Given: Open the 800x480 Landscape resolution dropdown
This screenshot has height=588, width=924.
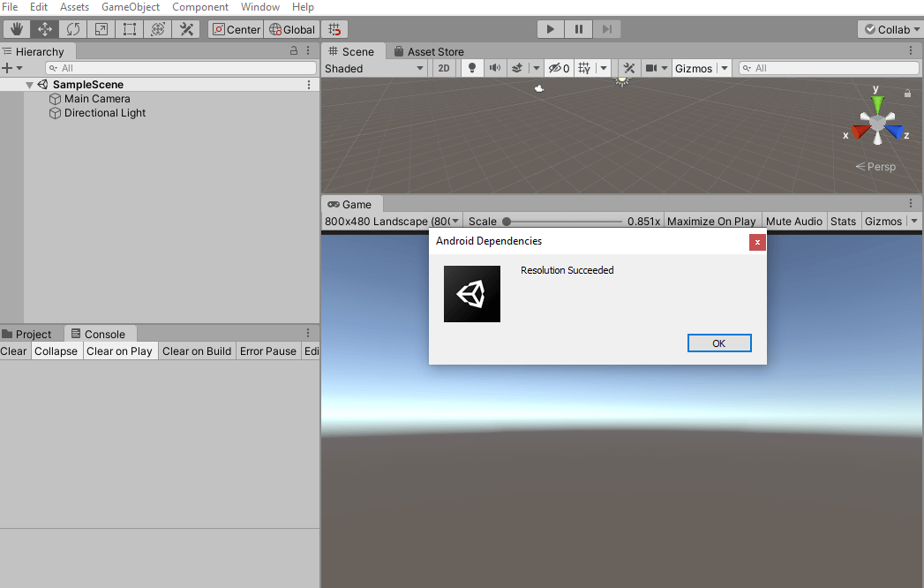Looking at the screenshot, I should click(392, 222).
